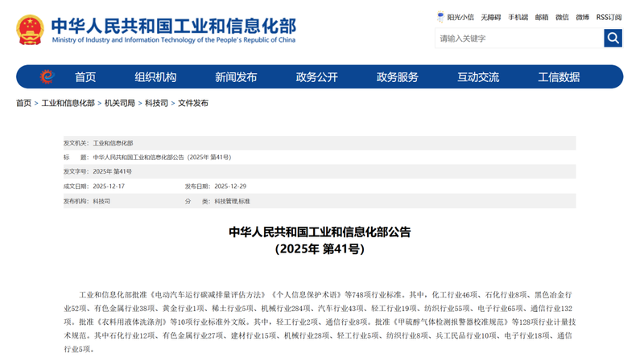Open the 手机端 mobile version link
The height and width of the screenshot is (361, 644).
(x=518, y=17)
